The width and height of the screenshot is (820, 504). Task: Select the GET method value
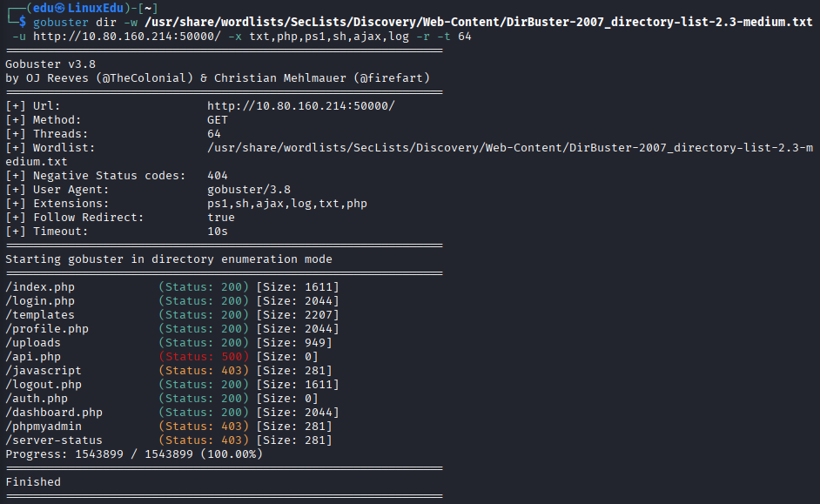click(218, 120)
